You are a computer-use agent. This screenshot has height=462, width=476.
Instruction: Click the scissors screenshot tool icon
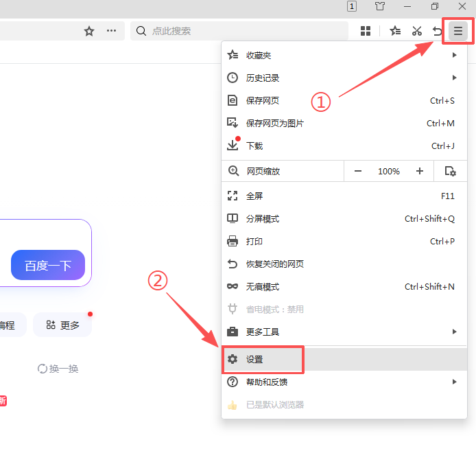(x=417, y=31)
